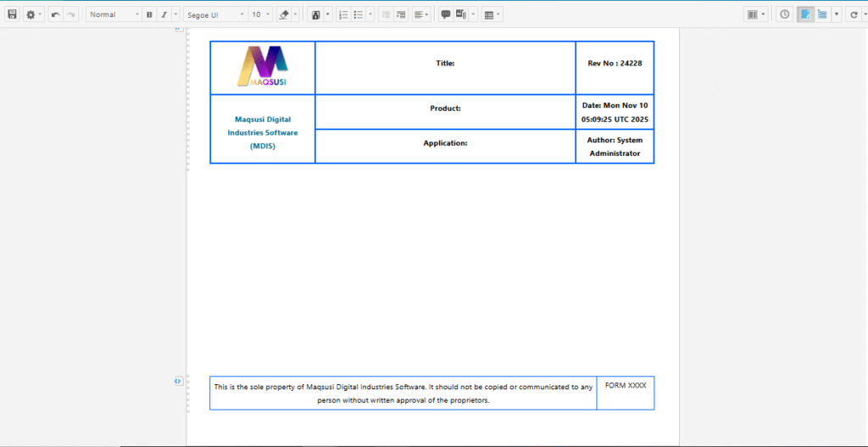Click the refresh icon in toolbar
868x447 pixels.
coord(854,14)
